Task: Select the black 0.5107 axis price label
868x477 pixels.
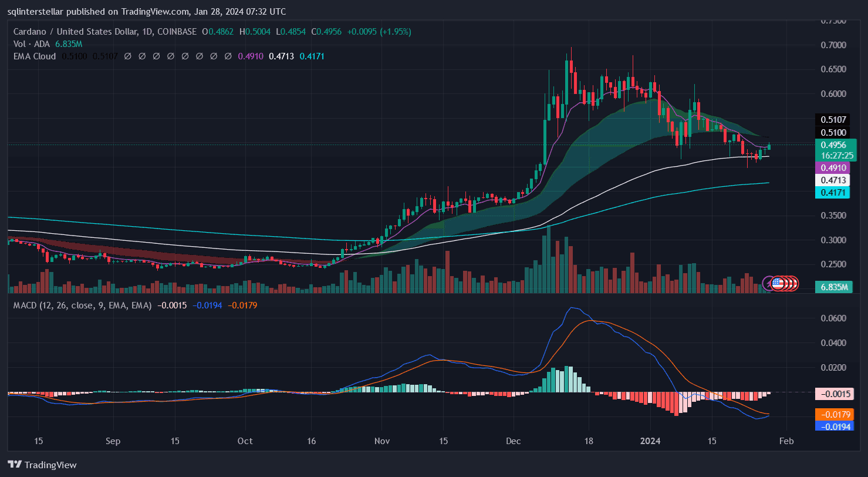Action: coord(832,120)
